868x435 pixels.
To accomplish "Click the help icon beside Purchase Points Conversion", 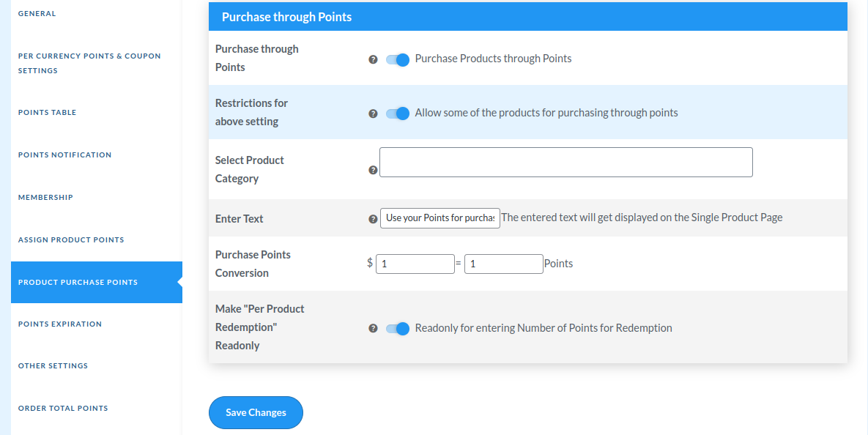I will pyautogui.click(x=373, y=264).
